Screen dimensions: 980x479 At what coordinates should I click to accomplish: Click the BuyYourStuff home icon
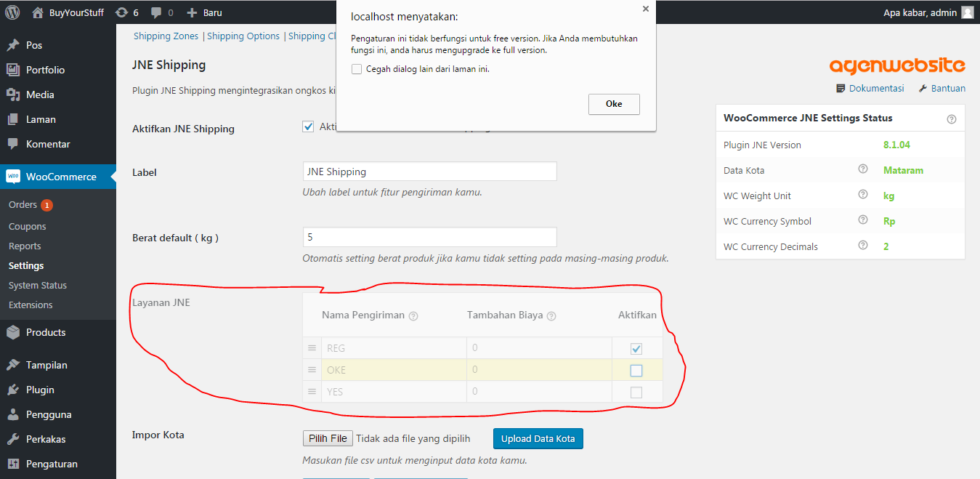(38, 12)
